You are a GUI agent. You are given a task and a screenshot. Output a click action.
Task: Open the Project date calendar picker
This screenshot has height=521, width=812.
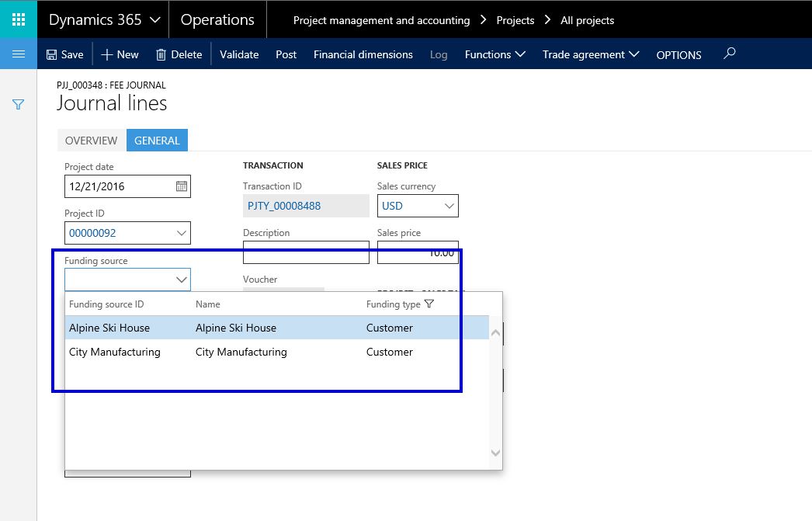(x=181, y=186)
